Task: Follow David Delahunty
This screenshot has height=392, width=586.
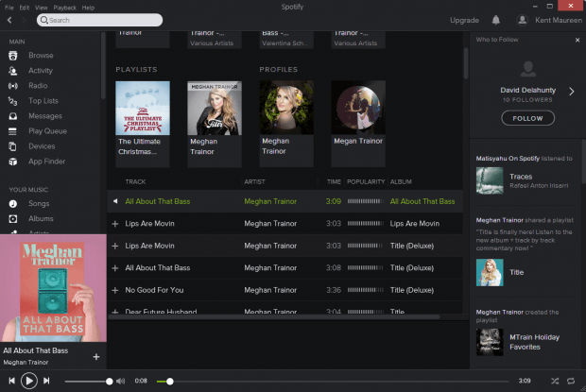Action: point(527,118)
